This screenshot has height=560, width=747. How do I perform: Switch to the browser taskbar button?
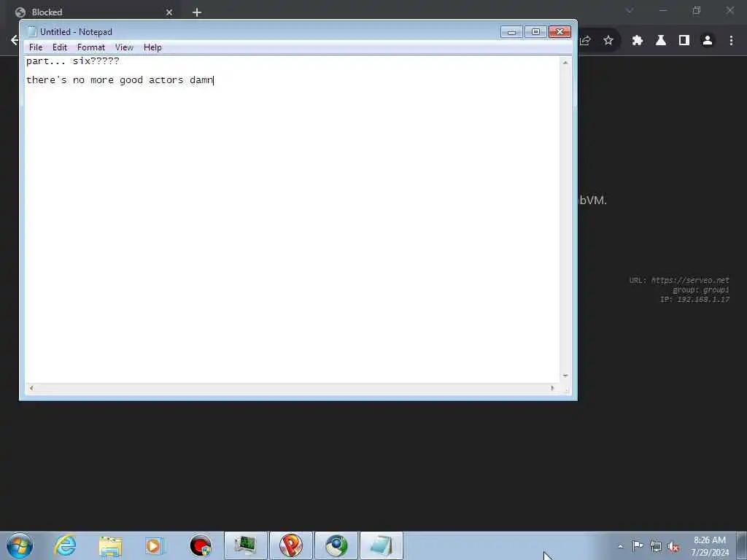336,545
